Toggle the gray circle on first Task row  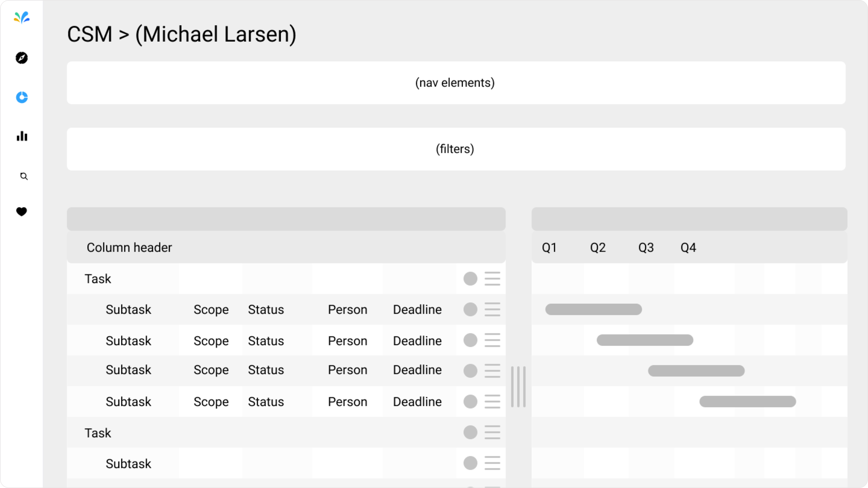[x=470, y=279]
